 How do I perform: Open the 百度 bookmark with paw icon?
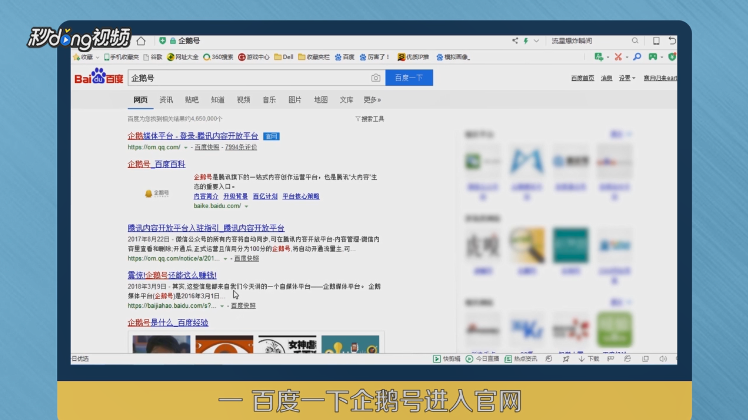pos(345,57)
